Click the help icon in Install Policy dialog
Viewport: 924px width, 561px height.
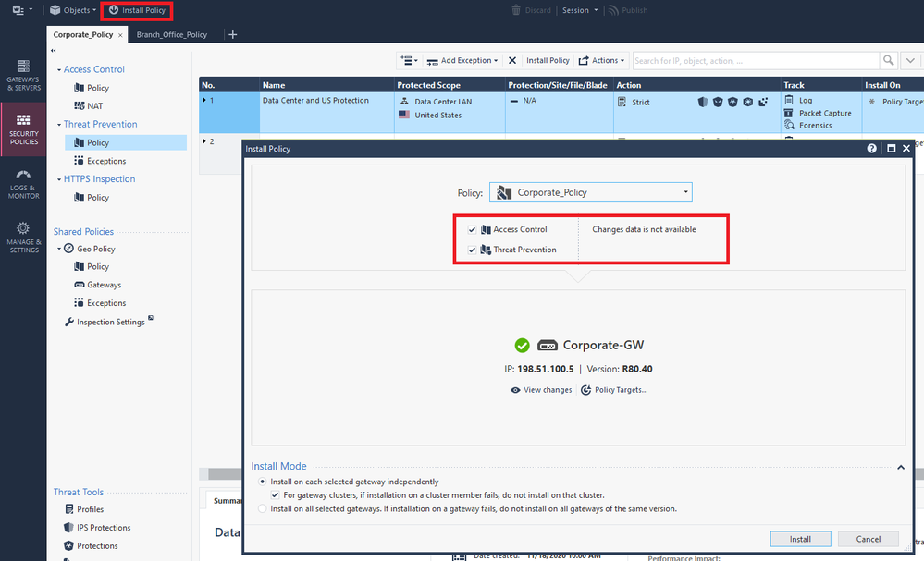point(872,148)
